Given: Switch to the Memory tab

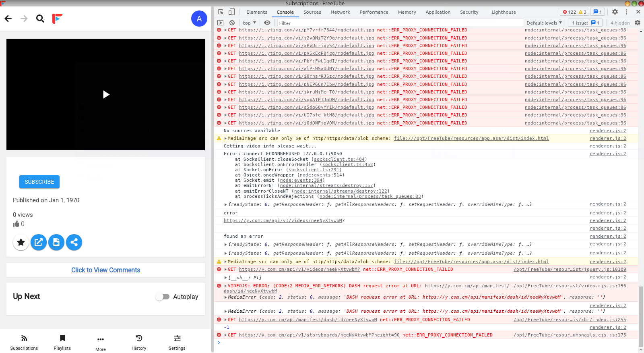Looking at the screenshot, I should coord(407,12).
